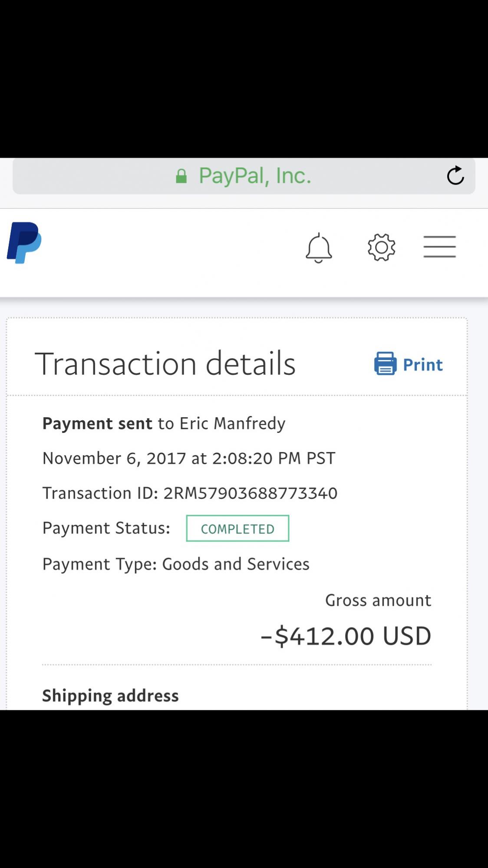Click the -$412.00 USD amount

click(x=346, y=636)
